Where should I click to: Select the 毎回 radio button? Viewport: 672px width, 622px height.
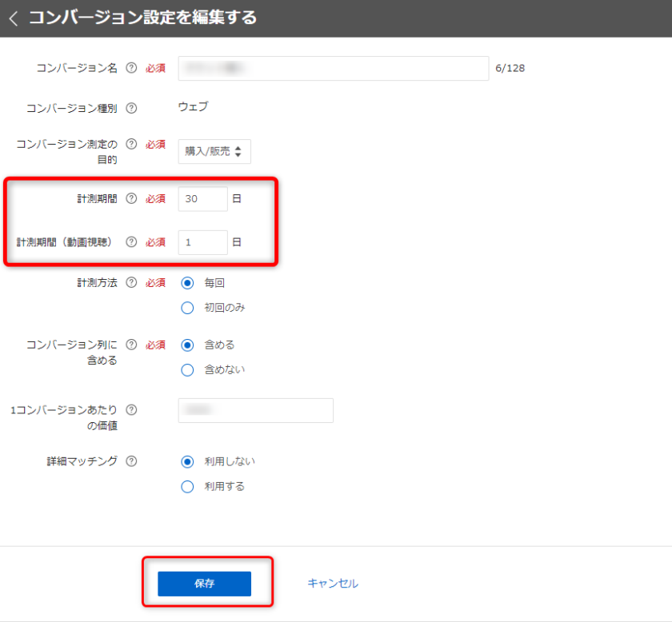tap(188, 283)
